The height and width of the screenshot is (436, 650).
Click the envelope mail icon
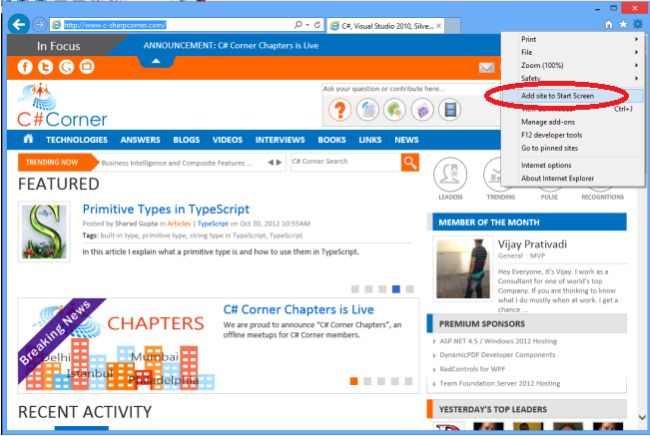(x=487, y=68)
